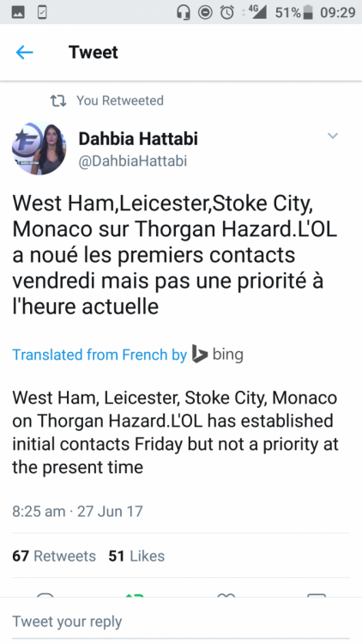View the 51 Likes list
The height and width of the screenshot is (644, 362).
tap(136, 556)
